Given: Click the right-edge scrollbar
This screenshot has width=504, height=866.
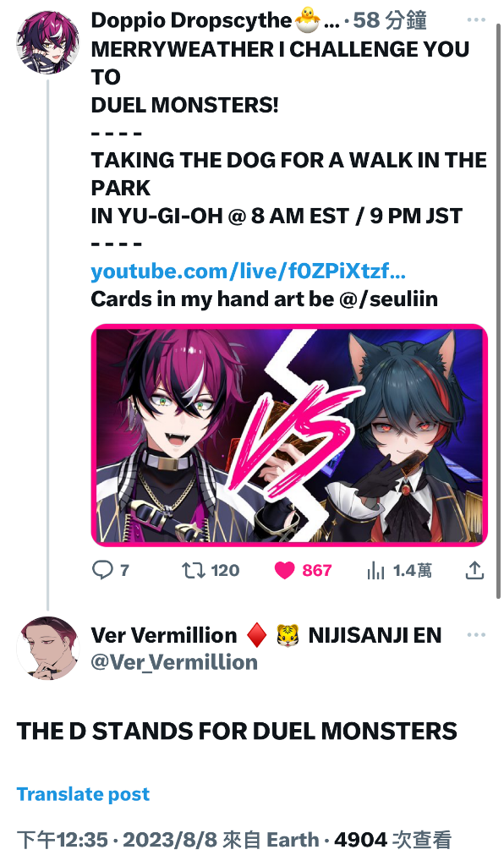Looking at the screenshot, I should [499, 310].
